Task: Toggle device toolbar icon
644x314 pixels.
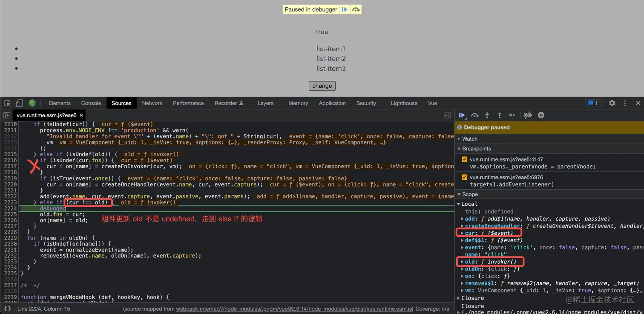Action: click(x=19, y=103)
